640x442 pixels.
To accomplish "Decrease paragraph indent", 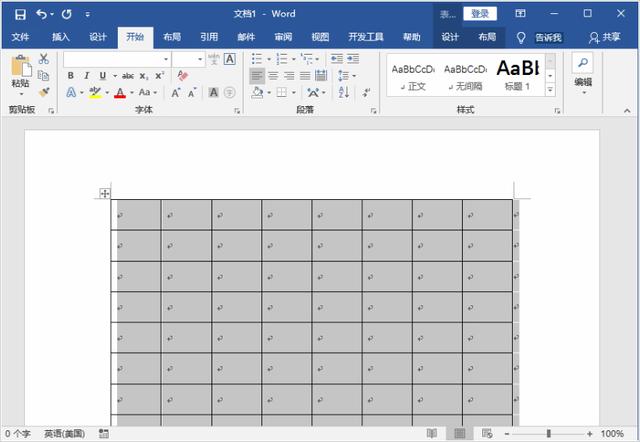I will [x=337, y=59].
